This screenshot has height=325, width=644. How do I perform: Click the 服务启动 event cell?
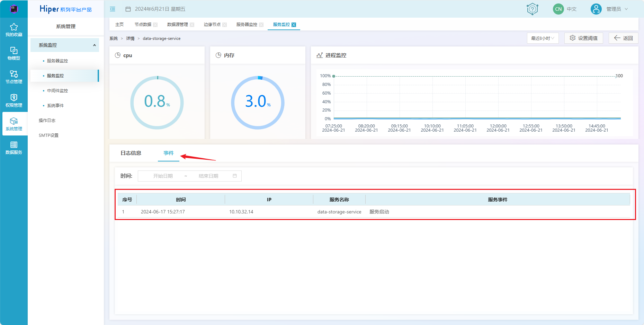pyautogui.click(x=379, y=212)
